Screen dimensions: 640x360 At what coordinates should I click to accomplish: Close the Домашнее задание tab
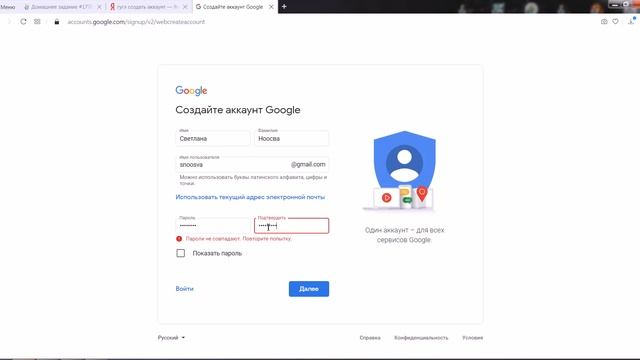99,7
